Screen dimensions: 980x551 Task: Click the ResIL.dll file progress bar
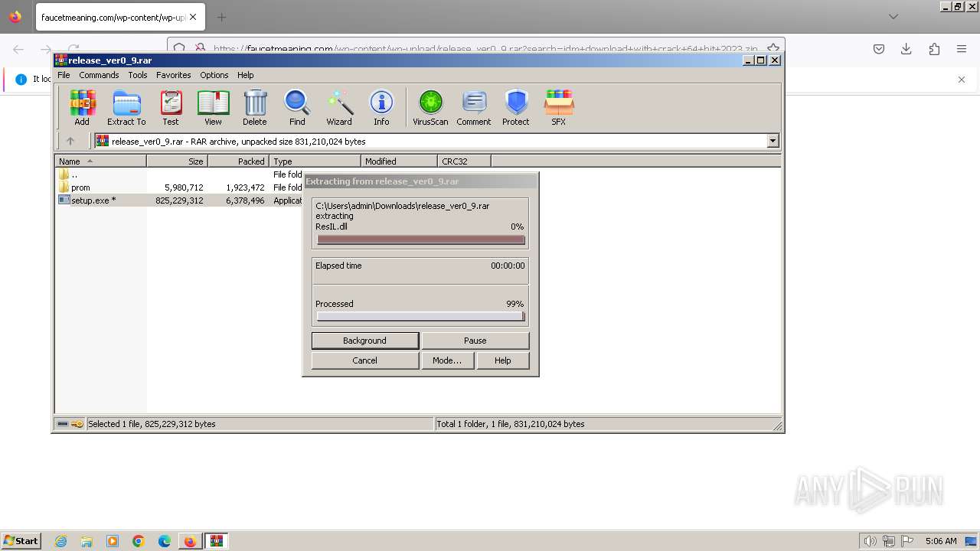[420, 240]
